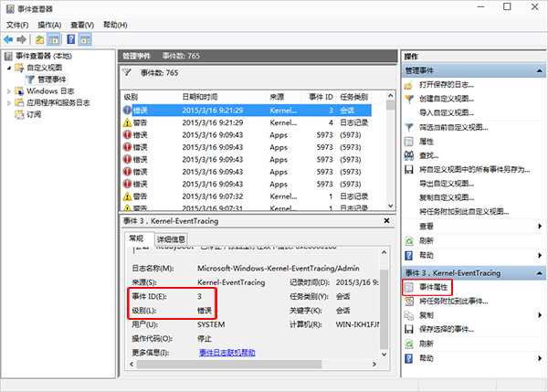Sort by the 事件 ID column header
This screenshot has height=392, width=548.
(321, 97)
